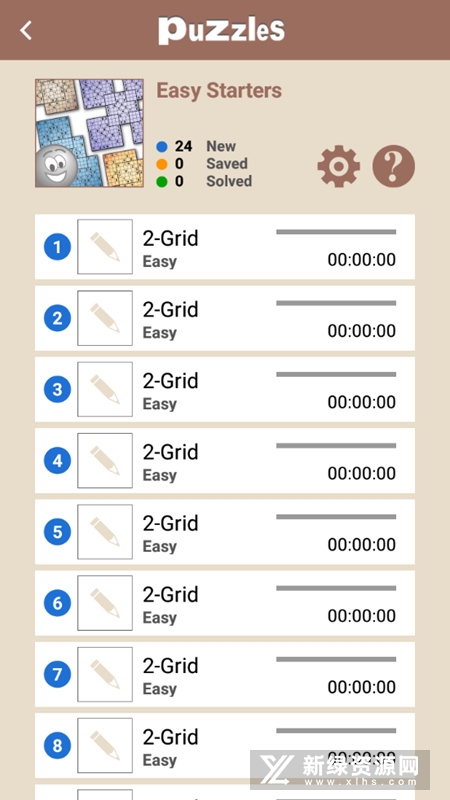Tap the Easy Starters pack cover image

pos(89,133)
